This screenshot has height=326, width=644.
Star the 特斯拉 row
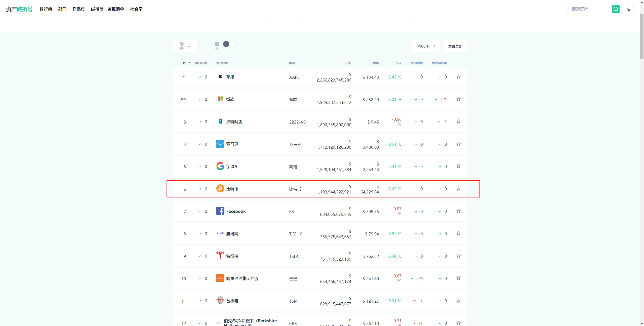pyautogui.click(x=459, y=256)
